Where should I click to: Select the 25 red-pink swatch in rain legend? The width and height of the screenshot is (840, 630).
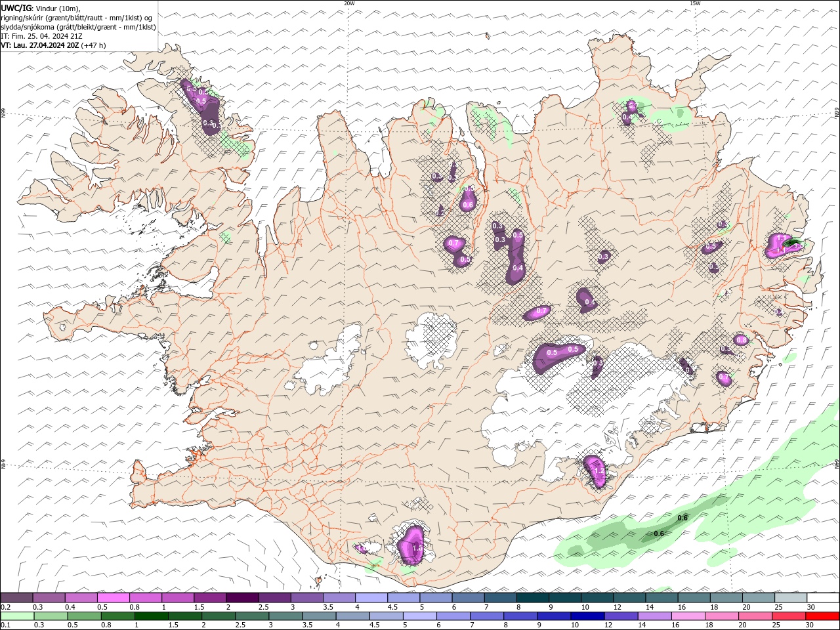coord(787,616)
